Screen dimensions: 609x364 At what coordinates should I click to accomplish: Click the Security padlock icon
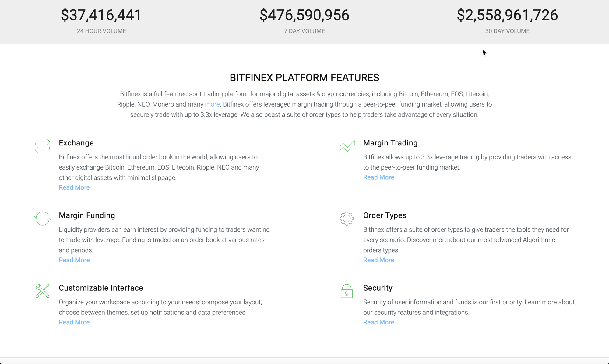pyautogui.click(x=347, y=291)
